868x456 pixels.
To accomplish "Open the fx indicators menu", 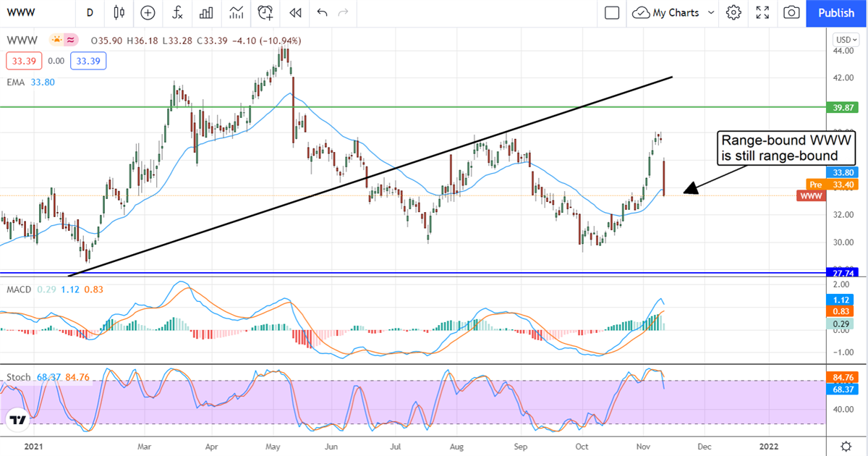I will click(x=177, y=12).
